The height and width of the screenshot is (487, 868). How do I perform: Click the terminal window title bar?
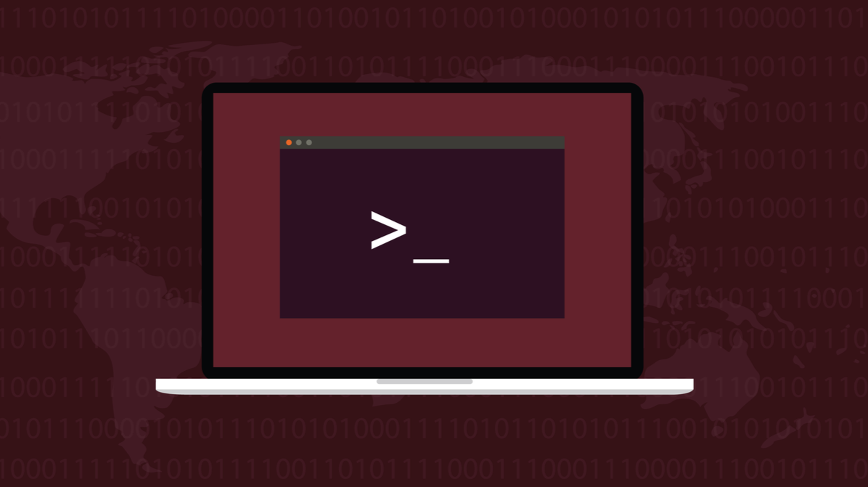[422, 142]
